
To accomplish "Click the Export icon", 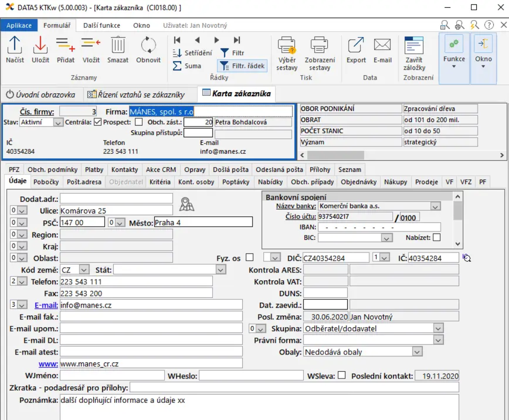I will tap(356, 45).
